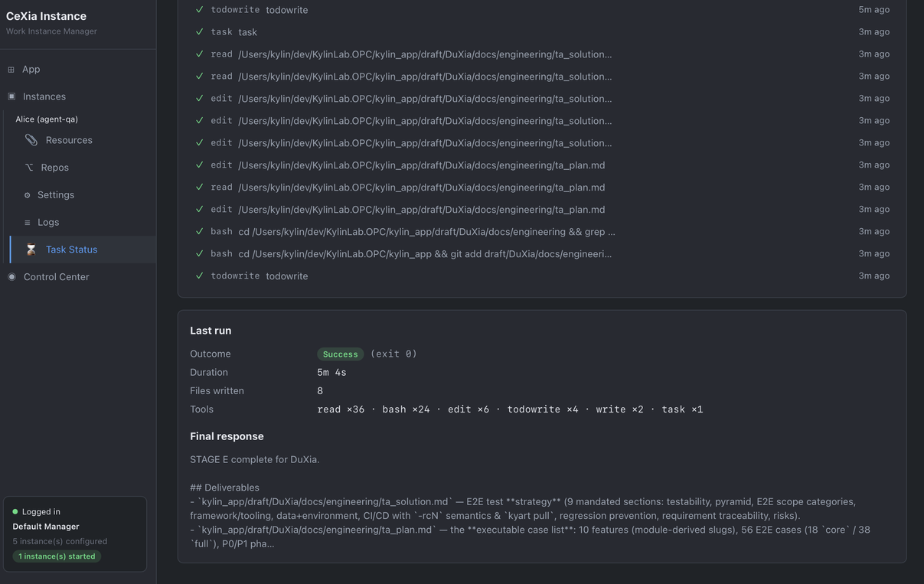
Task: Click the App grid icon in sidebar
Action: pyautogui.click(x=11, y=70)
